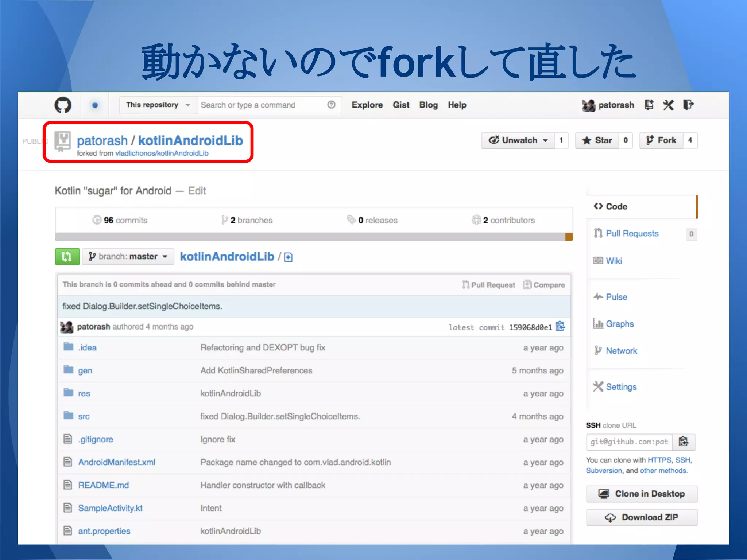Star the repository
Viewport: 747px width, 560px height.
(597, 140)
